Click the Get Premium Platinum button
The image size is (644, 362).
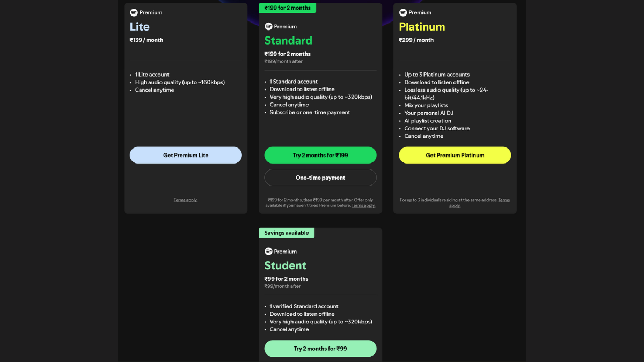coord(455,155)
